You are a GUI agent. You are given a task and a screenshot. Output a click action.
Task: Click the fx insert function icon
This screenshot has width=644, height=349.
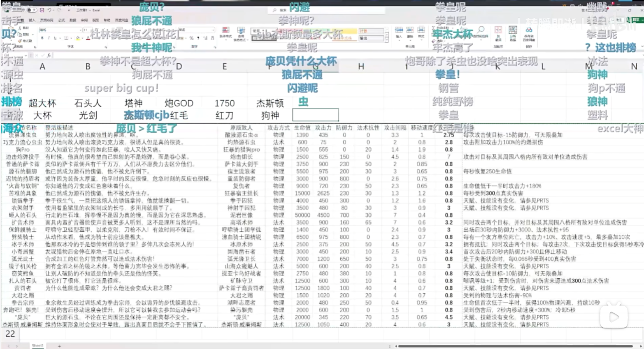point(49,55)
